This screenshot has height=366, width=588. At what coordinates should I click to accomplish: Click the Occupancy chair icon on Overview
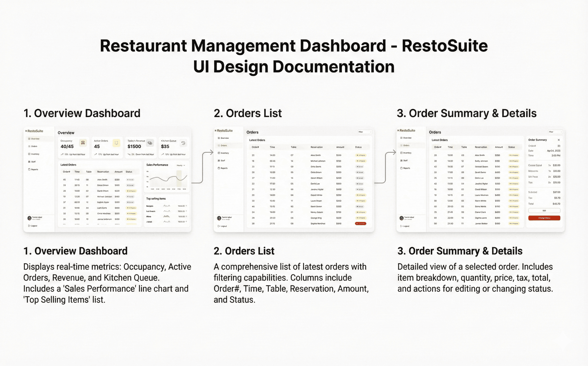tap(83, 143)
